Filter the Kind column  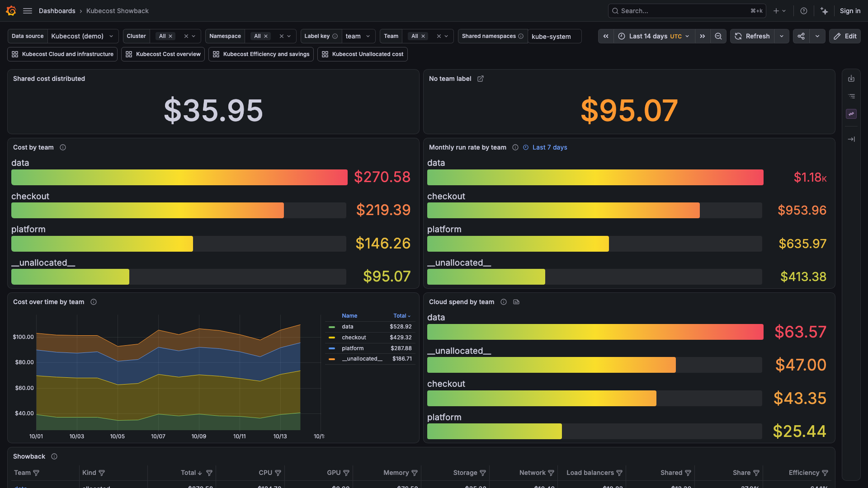coord(102,473)
